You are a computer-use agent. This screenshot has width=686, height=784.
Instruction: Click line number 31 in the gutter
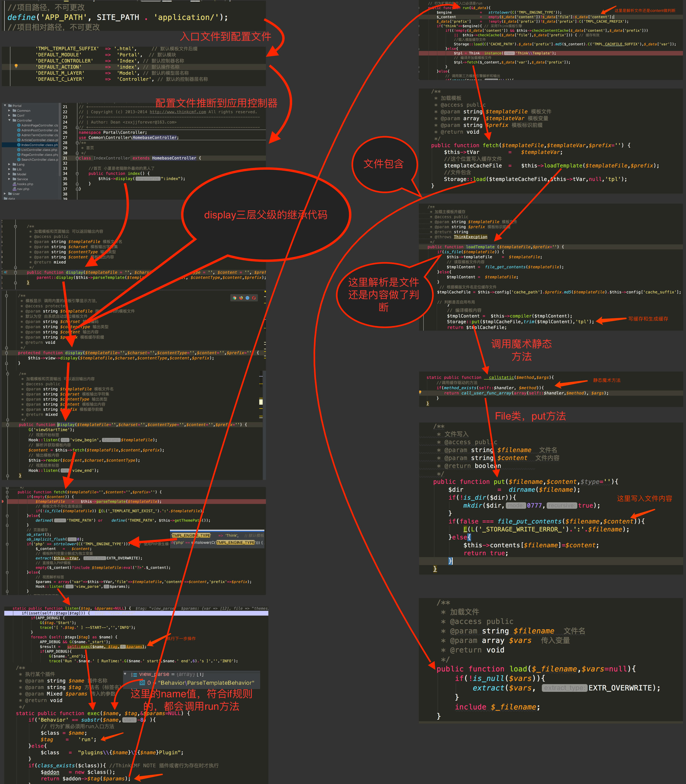click(x=65, y=158)
